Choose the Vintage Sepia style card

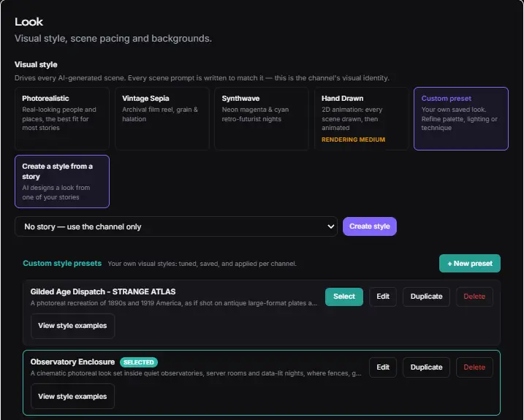click(162, 118)
